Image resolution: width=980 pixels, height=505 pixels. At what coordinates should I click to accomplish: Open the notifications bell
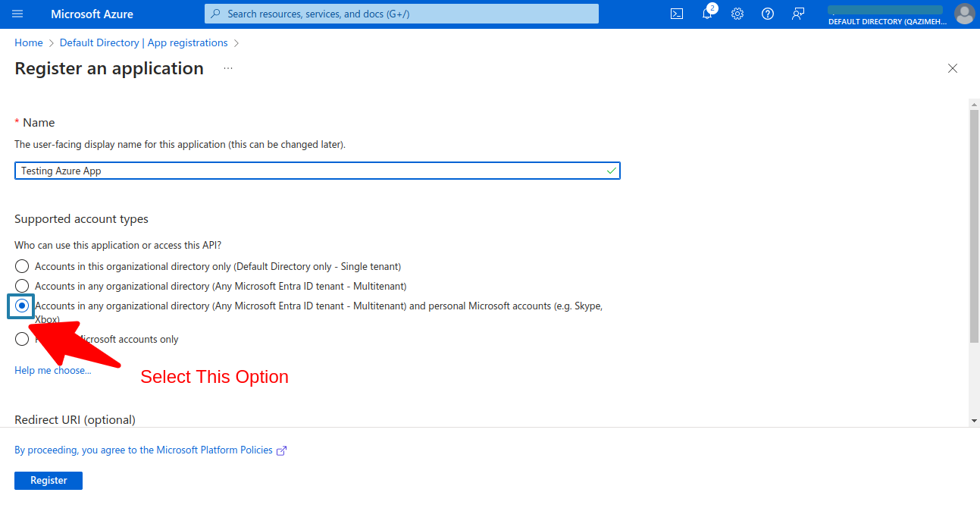(707, 14)
